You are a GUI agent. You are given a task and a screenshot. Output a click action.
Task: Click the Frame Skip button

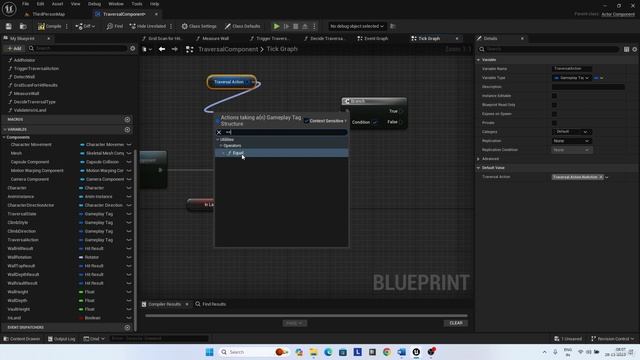point(287,26)
